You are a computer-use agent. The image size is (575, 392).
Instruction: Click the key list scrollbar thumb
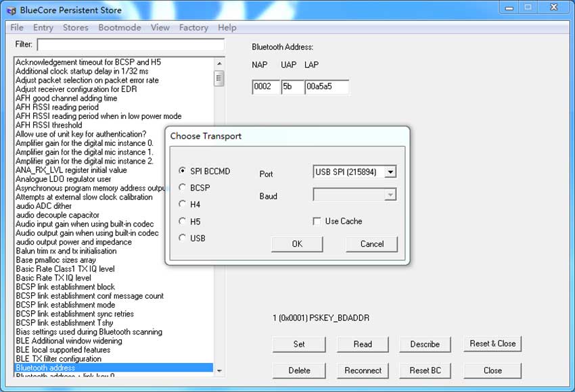219,78
